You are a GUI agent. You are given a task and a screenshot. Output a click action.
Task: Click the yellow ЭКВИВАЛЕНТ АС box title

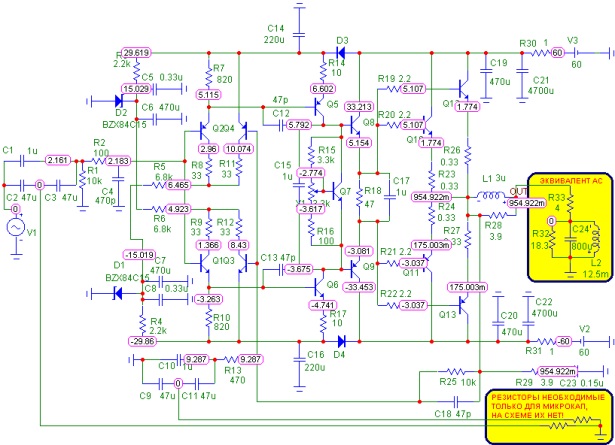pyautogui.click(x=571, y=181)
